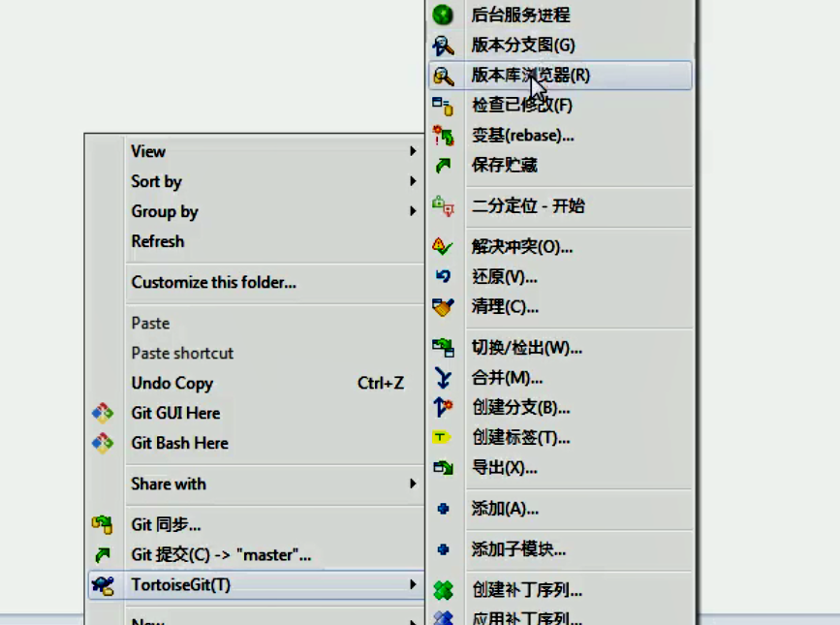Click the cleanup broom icon
840x625 pixels.
click(x=443, y=307)
